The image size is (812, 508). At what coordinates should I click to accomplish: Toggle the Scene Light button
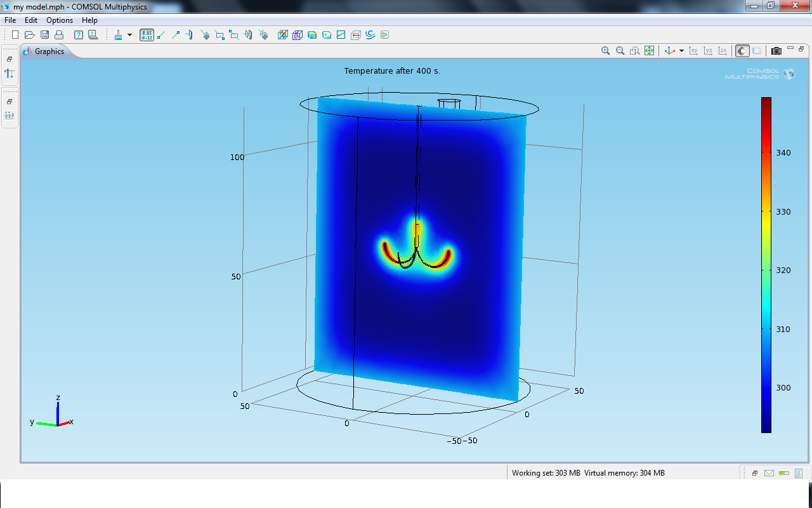(742, 51)
